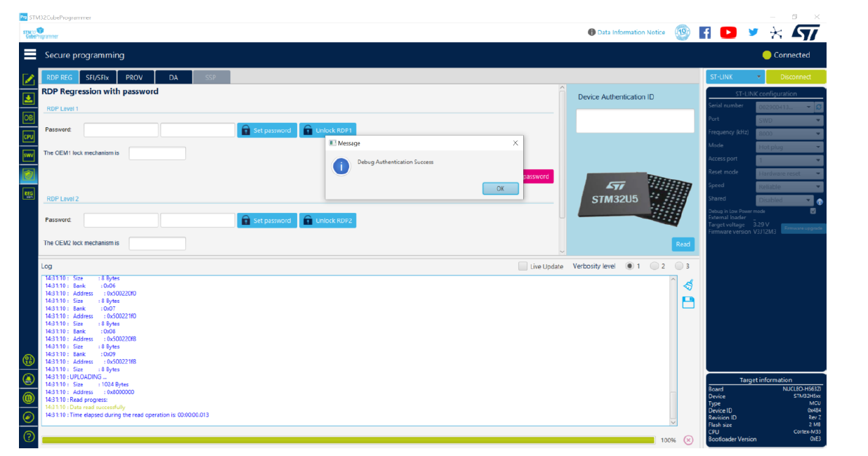Image resolution: width=868 pixels, height=456 pixels.
Task: Click the Log panel vertical scrollbar
Action: (673, 350)
